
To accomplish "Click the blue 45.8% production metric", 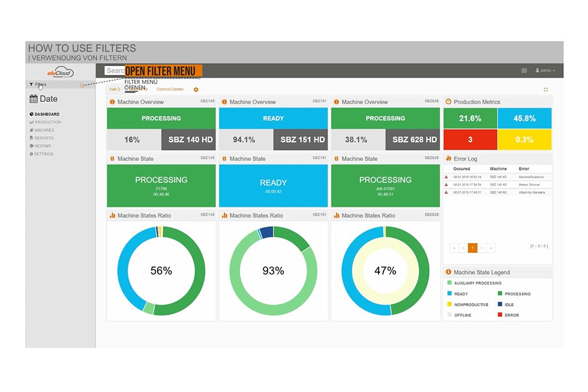I will click(x=524, y=118).
